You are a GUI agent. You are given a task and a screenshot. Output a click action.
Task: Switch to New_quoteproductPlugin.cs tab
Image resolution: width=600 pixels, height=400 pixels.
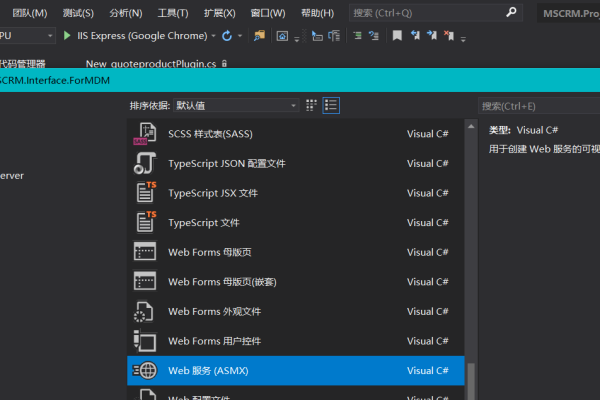[x=151, y=64]
